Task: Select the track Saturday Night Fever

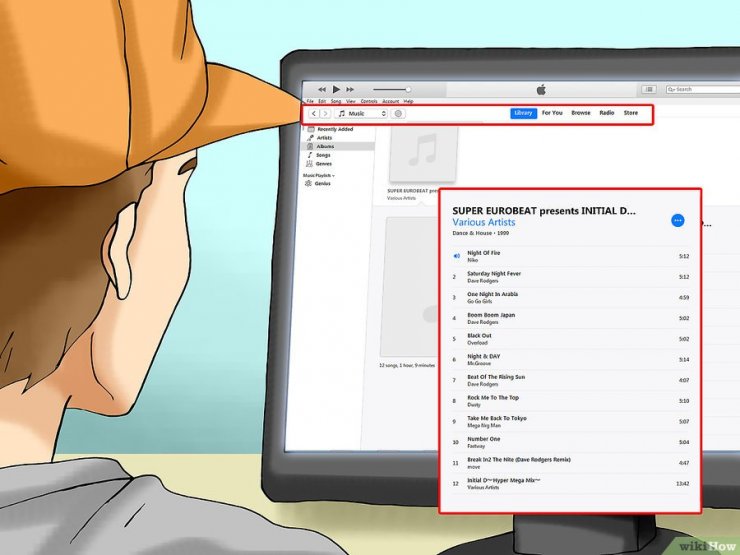Action: pyautogui.click(x=571, y=277)
